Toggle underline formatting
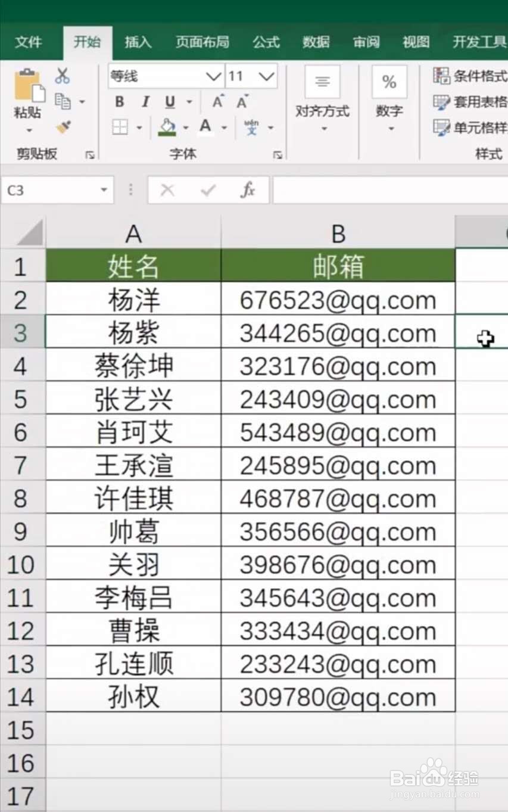 click(169, 102)
